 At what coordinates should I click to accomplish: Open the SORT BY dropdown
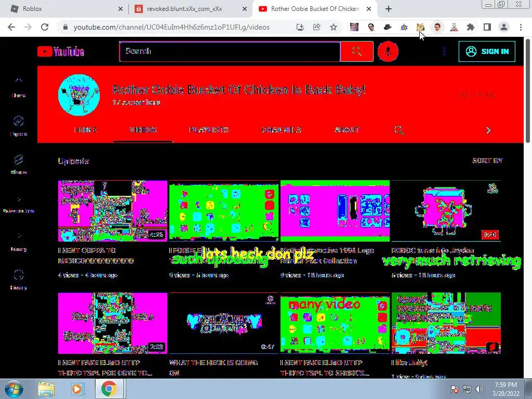487,161
